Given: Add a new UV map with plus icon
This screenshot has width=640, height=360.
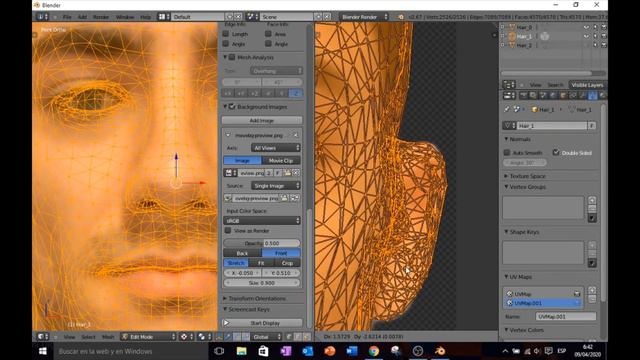Looking at the screenshot, I should tap(592, 291).
